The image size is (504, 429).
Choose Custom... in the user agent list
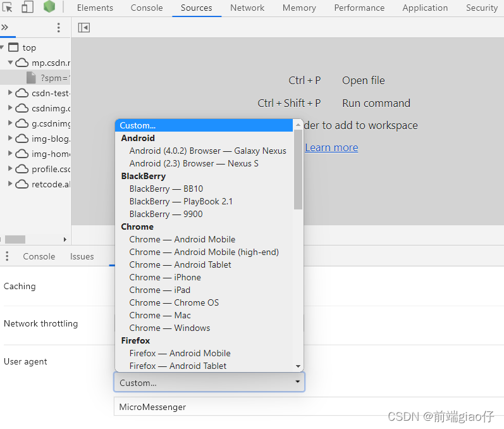204,125
